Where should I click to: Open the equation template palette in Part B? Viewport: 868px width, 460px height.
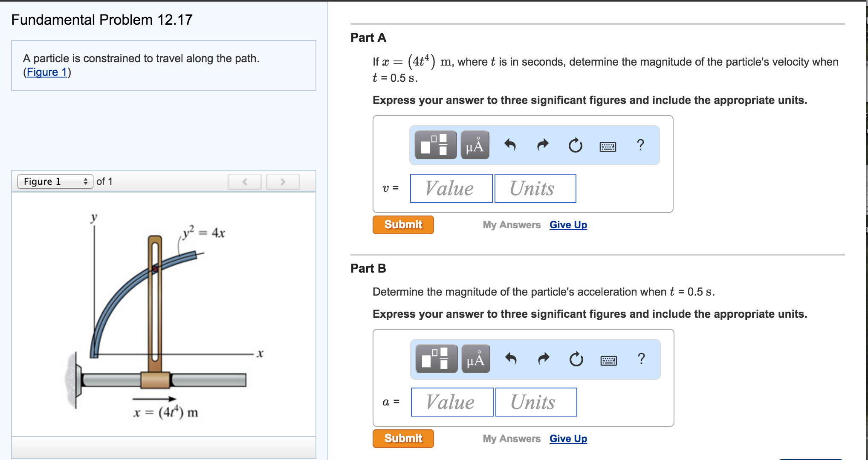436,359
